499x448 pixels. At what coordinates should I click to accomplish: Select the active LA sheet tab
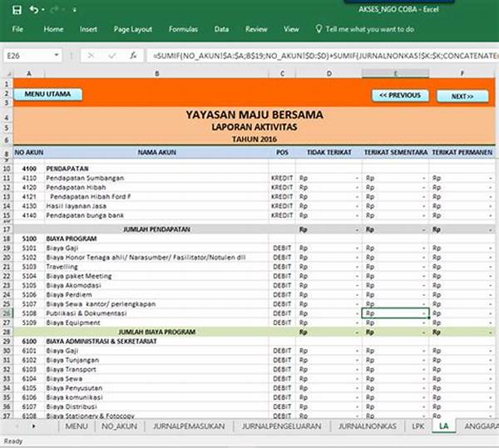coord(443,426)
